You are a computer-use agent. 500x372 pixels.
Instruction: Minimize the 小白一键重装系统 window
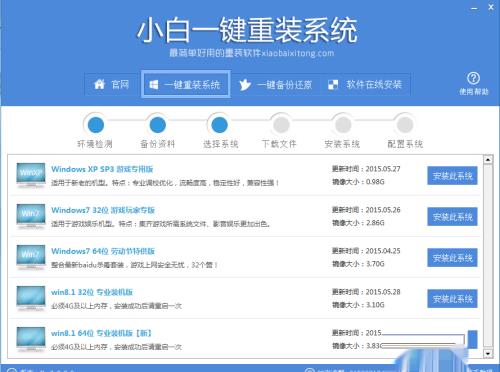474,8
